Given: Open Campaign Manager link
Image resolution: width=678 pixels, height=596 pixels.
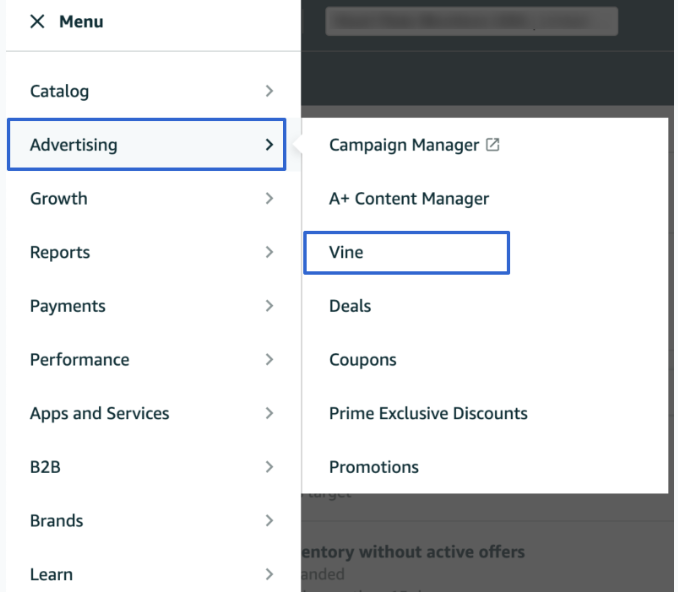Looking at the screenshot, I should (404, 145).
